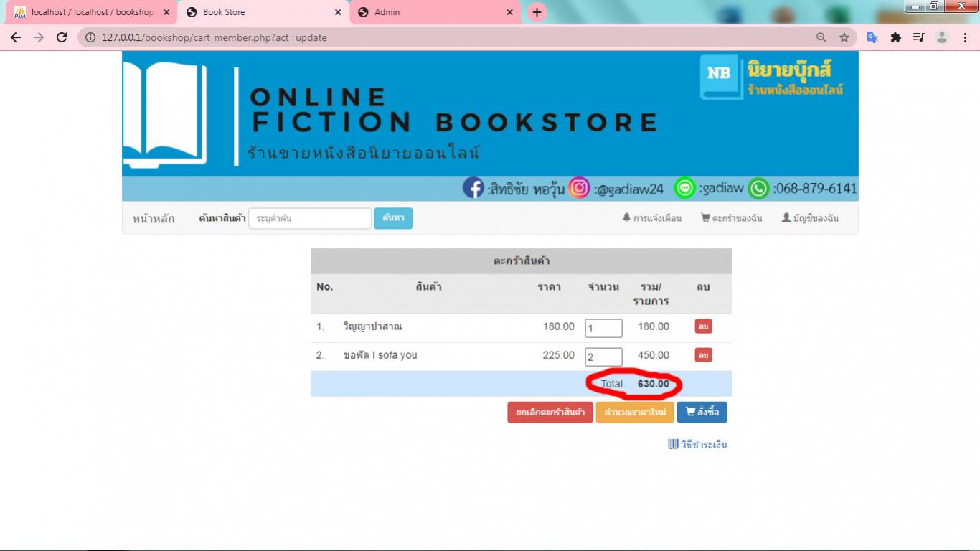Open the Facebook page icon for สิทธิชัย หอวุ้น
Screen dimensions: 980x551
(474, 188)
